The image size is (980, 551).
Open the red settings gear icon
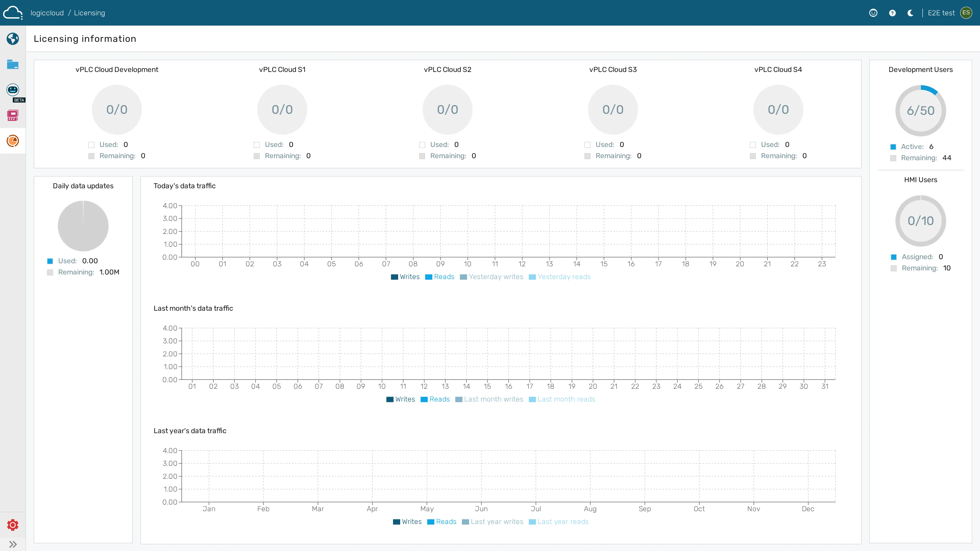pyautogui.click(x=13, y=525)
